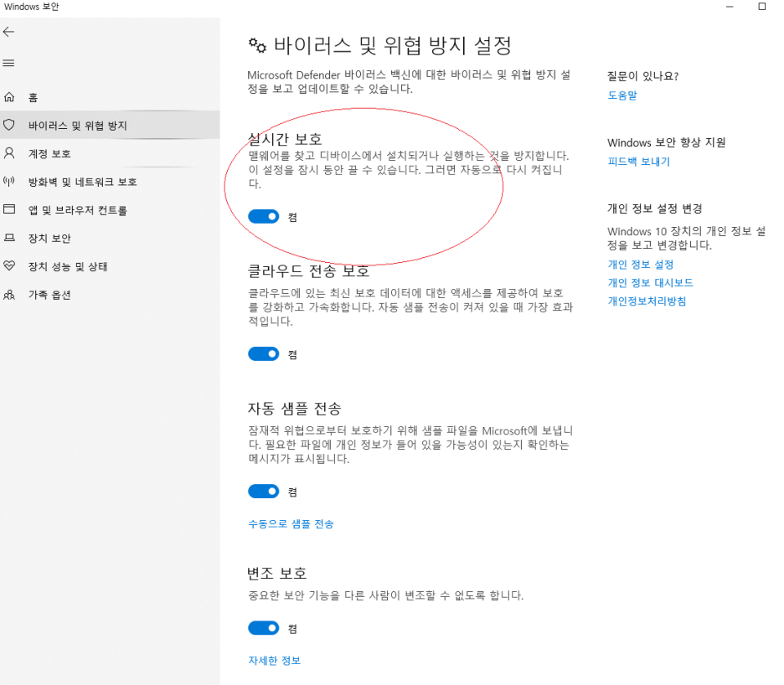Screen dimensions: 784x685
Task: Turn off the 실시간 보호 toggle
Action: 264,217
